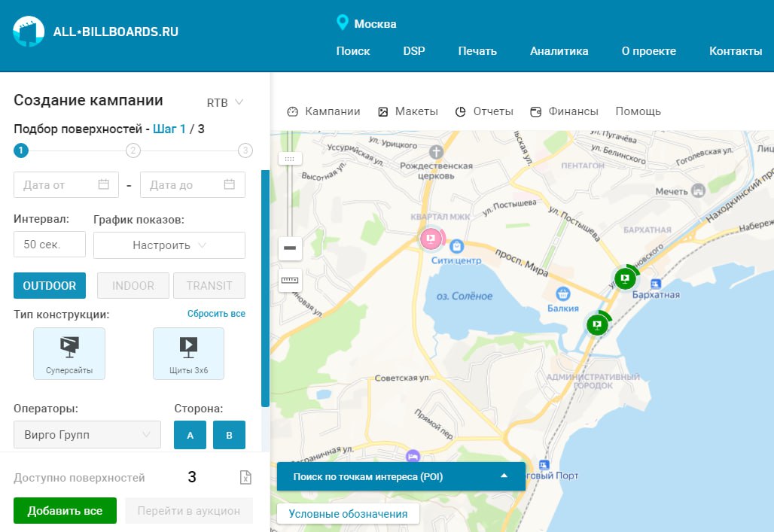Image resolution: width=774 pixels, height=532 pixels.
Task: Click the pink billboard marker near Сити центр
Action: tap(431, 239)
